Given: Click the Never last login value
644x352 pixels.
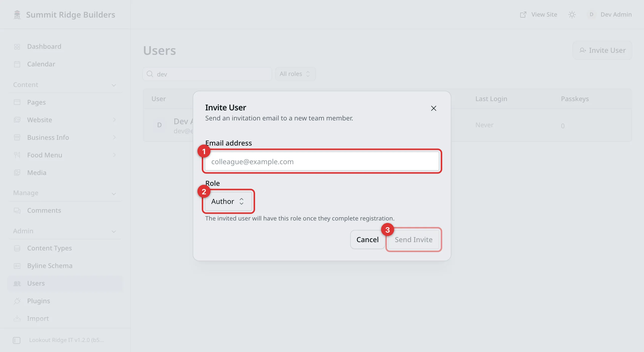Looking at the screenshot, I should tap(484, 125).
